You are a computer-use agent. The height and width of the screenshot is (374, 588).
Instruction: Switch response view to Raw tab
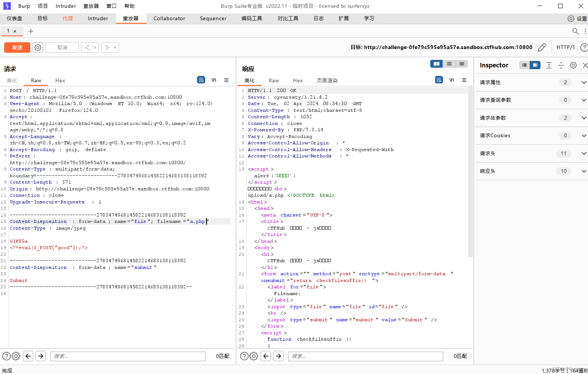[274, 80]
